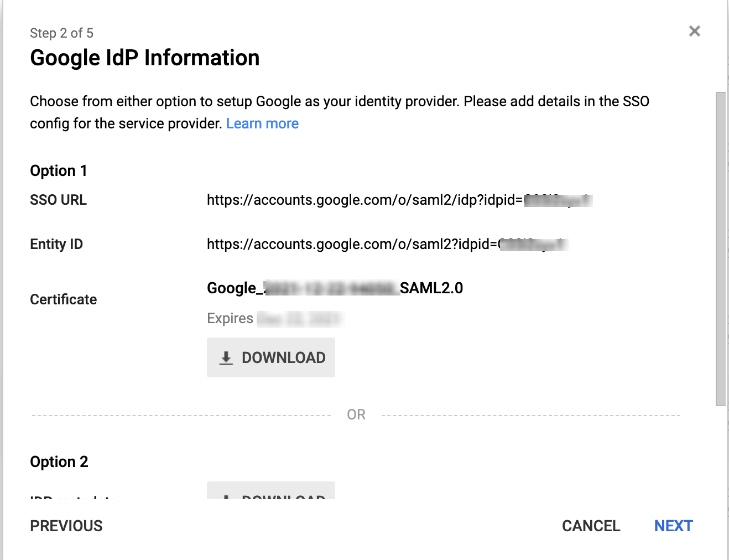Select the SSO URL value text
This screenshot has height=560, width=729.
pos(399,200)
